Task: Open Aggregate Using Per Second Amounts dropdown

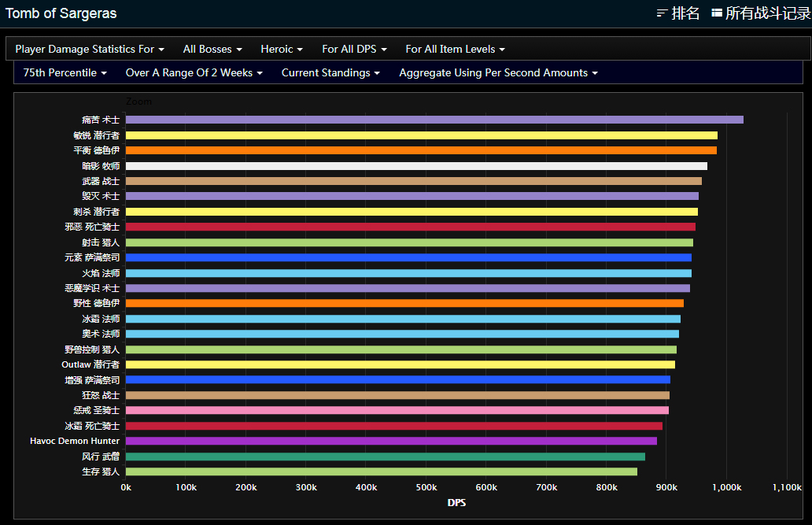Action: (x=498, y=72)
